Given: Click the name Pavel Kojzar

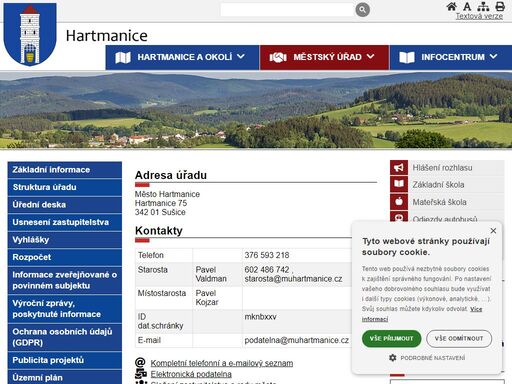Looking at the screenshot, I should (x=207, y=297).
